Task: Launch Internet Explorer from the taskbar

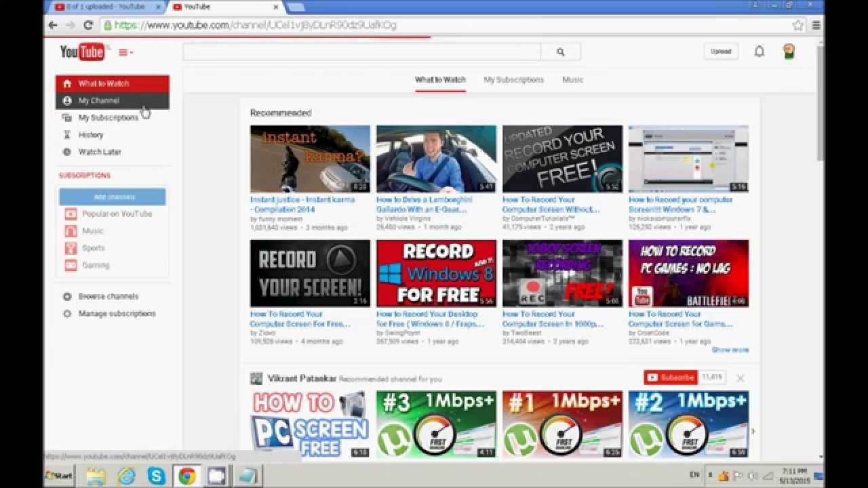Action: click(127, 476)
